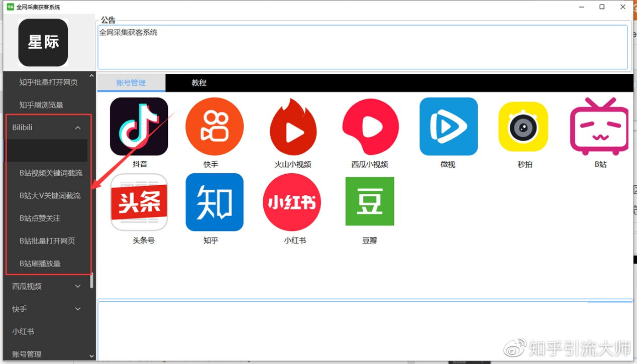This screenshot has width=637, height=364.
Task: Click the 秒拍 yellow camera icon
Action: (x=523, y=127)
